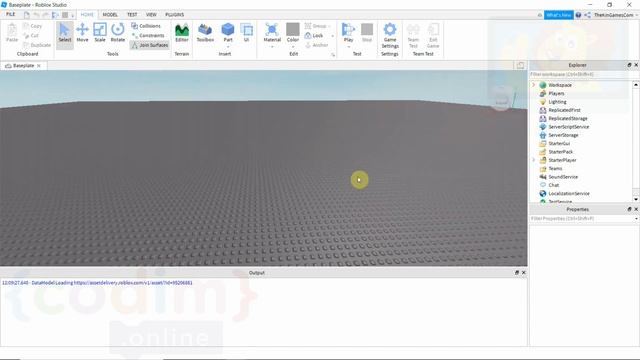Open the Material picker
640x360 pixels.
[x=272, y=32]
